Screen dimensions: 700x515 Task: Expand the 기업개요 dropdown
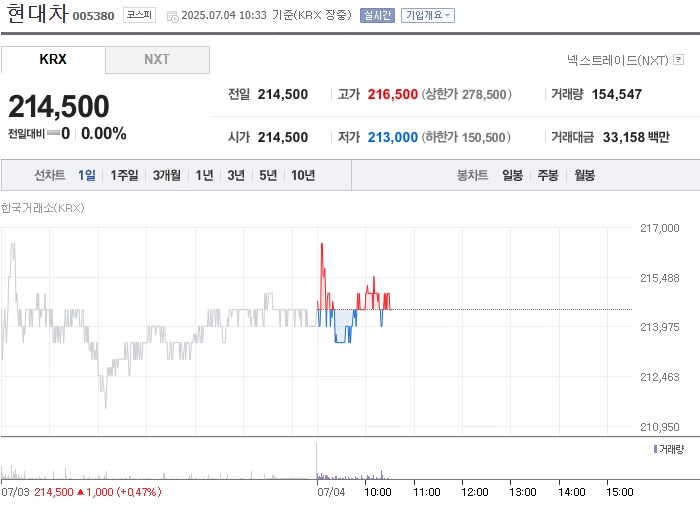tap(428, 16)
